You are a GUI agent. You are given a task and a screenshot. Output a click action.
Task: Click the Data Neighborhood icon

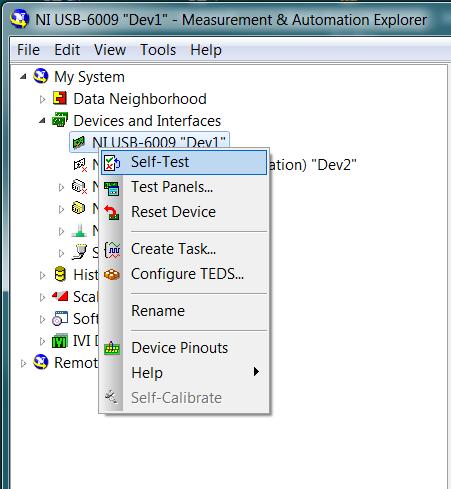pyautogui.click(x=60, y=99)
